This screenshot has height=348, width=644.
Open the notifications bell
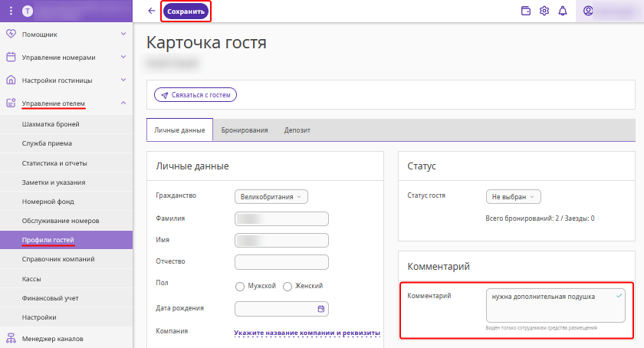pos(563,11)
